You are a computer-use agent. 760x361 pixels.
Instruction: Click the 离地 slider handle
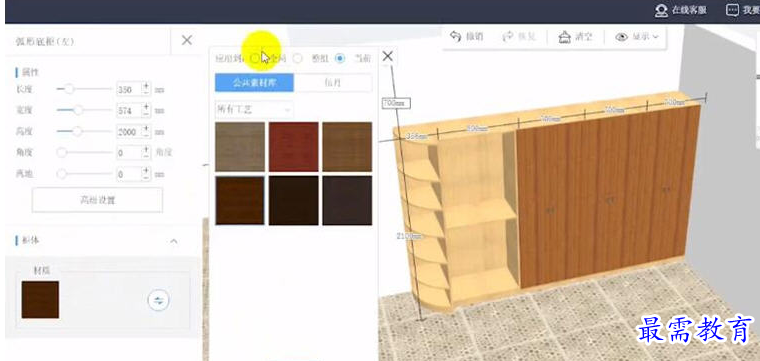(62, 173)
